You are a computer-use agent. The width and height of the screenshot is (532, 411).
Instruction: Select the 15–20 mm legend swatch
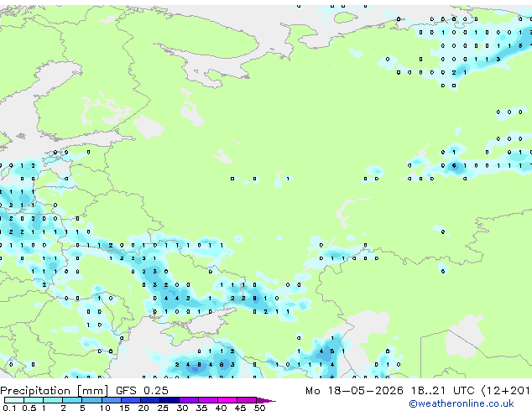point(131,400)
